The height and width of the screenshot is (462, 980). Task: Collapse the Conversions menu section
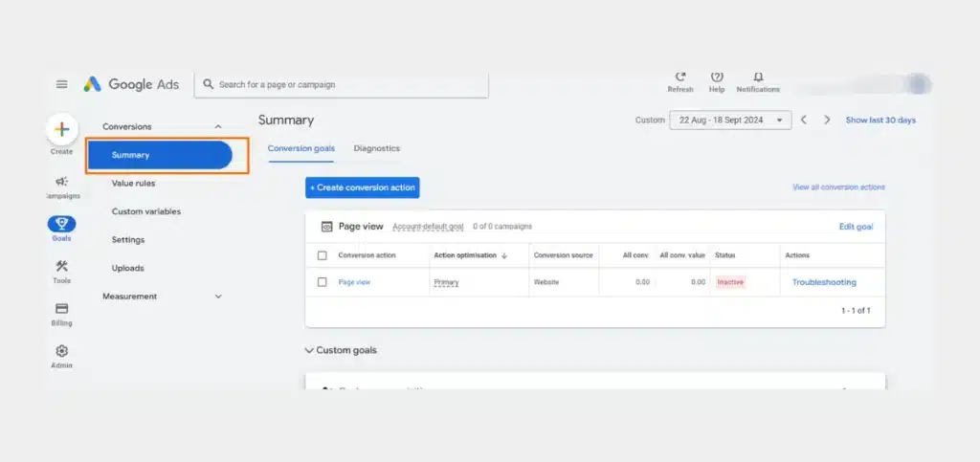click(x=218, y=126)
